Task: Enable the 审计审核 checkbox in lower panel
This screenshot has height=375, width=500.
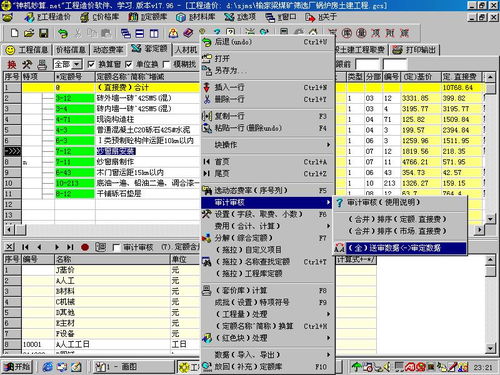Action: 116,247
